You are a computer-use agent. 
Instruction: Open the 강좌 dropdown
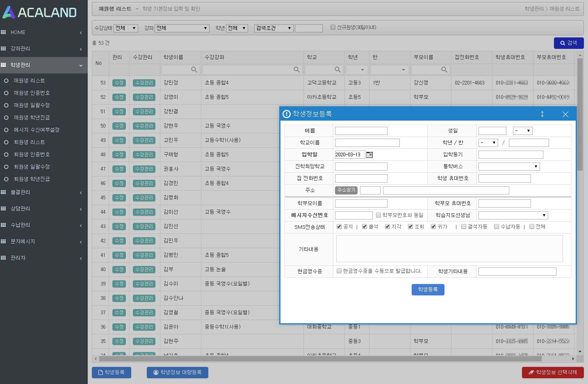point(182,28)
